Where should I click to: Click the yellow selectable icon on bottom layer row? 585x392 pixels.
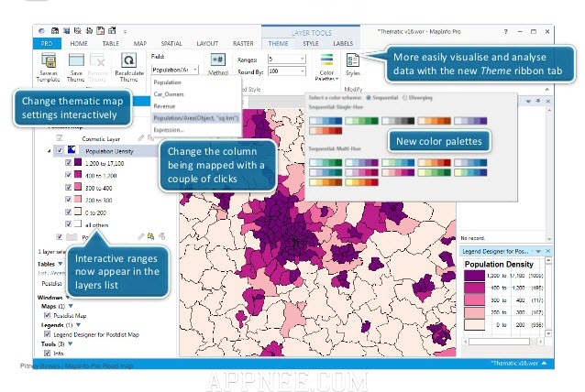pos(150,236)
